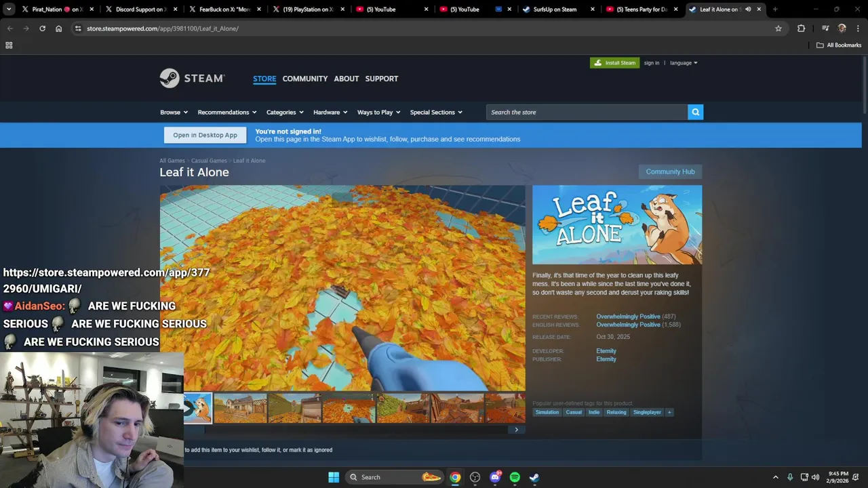
Task: Add a tag with the plus button
Action: coord(669,412)
